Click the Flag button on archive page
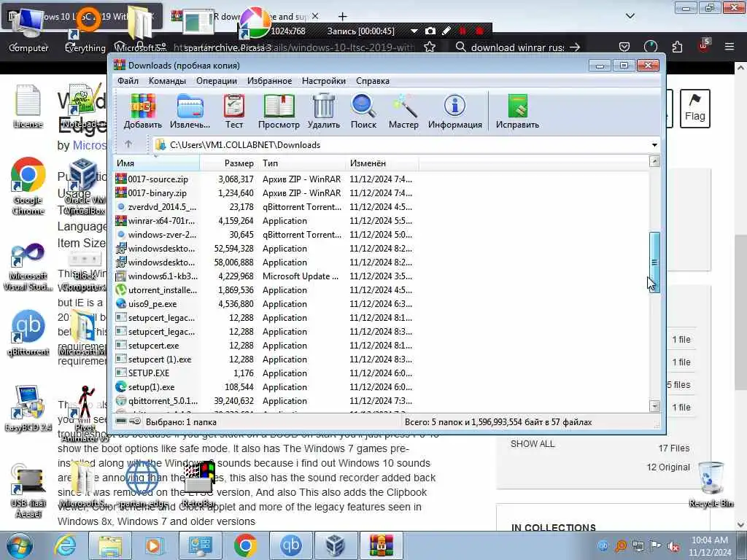The width and height of the screenshot is (747, 560). coord(695,109)
